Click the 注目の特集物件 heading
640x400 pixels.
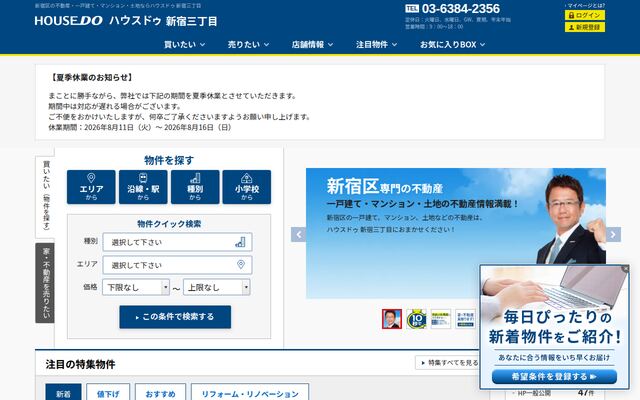[80, 364]
